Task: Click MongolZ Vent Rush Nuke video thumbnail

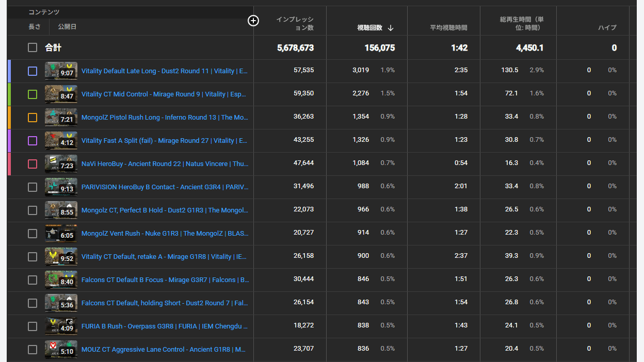Action: [61, 234]
